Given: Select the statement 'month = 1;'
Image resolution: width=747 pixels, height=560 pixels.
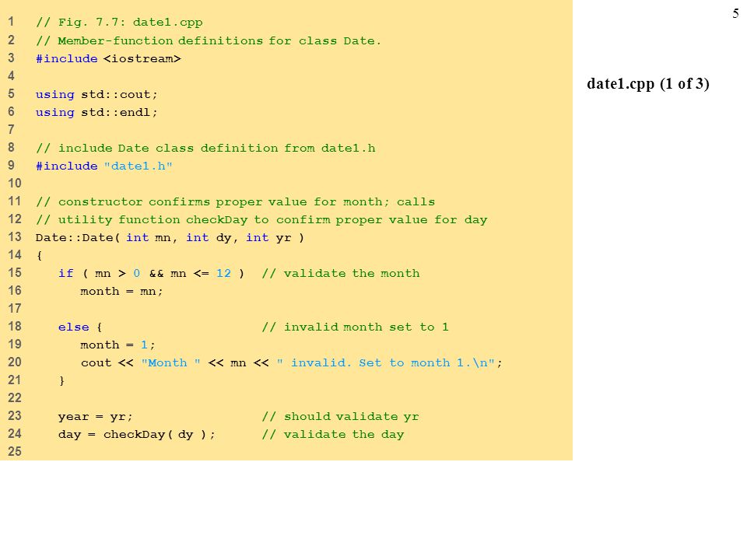Looking at the screenshot, I should click(117, 345).
